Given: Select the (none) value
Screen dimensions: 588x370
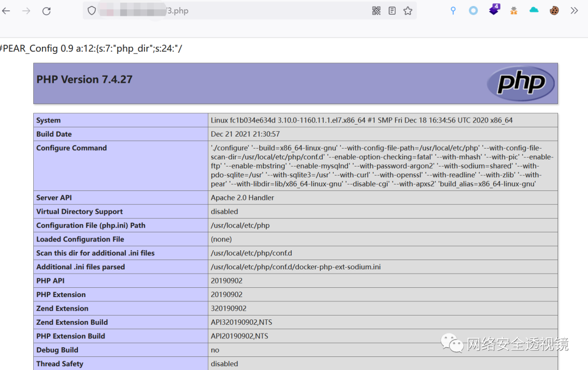Looking at the screenshot, I should (x=221, y=239).
